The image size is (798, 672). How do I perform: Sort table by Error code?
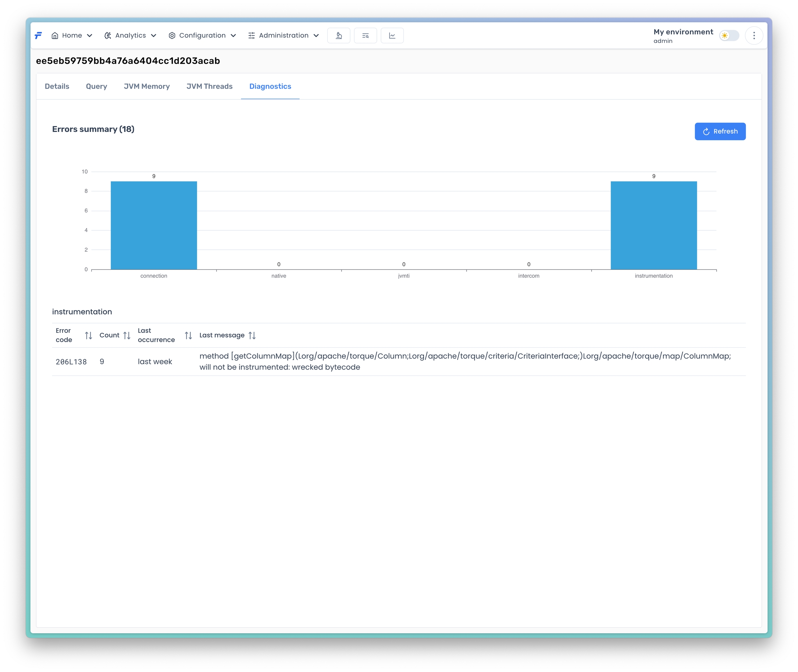[88, 335]
